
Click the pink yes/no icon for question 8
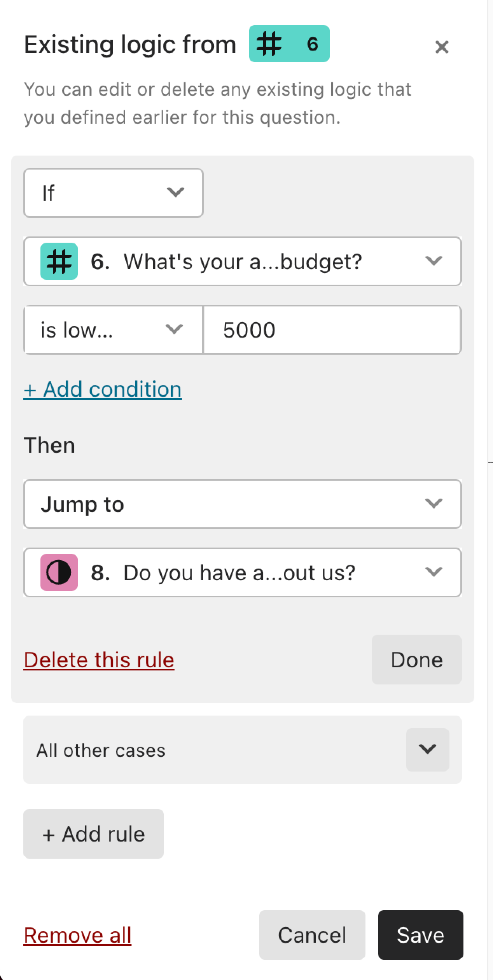[x=59, y=572]
